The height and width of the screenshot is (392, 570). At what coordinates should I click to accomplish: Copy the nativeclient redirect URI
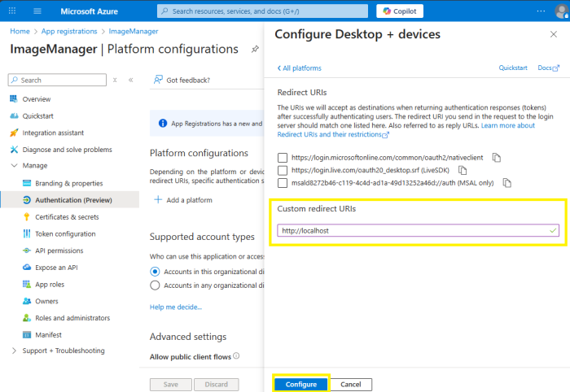[x=497, y=157]
